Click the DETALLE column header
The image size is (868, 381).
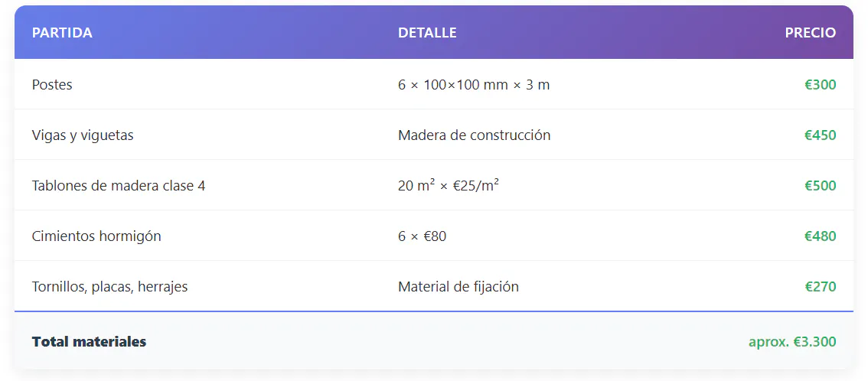click(x=427, y=33)
